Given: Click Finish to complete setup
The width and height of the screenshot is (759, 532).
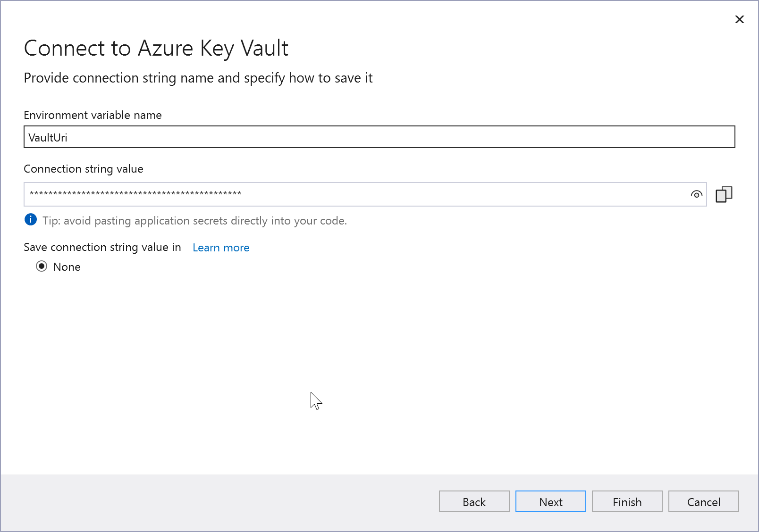Looking at the screenshot, I should 627,501.
